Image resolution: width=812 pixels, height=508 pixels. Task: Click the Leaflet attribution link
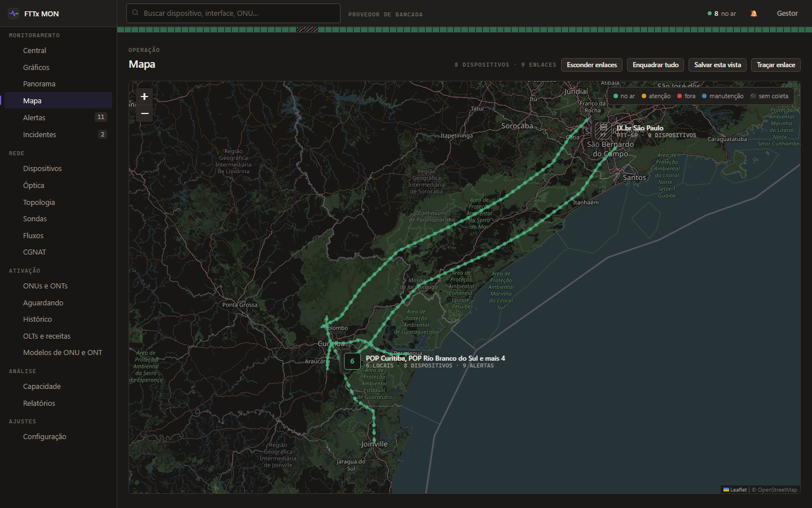coord(735,489)
